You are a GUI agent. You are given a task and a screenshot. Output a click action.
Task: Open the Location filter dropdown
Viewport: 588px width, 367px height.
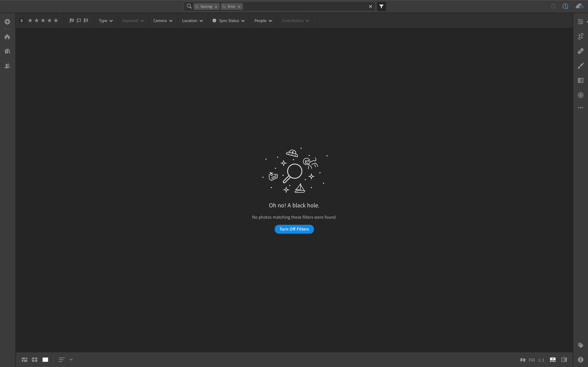[x=192, y=21]
